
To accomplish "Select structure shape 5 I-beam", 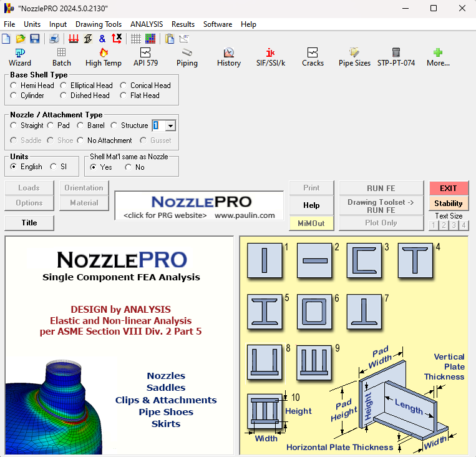I will pyautogui.click(x=265, y=312).
